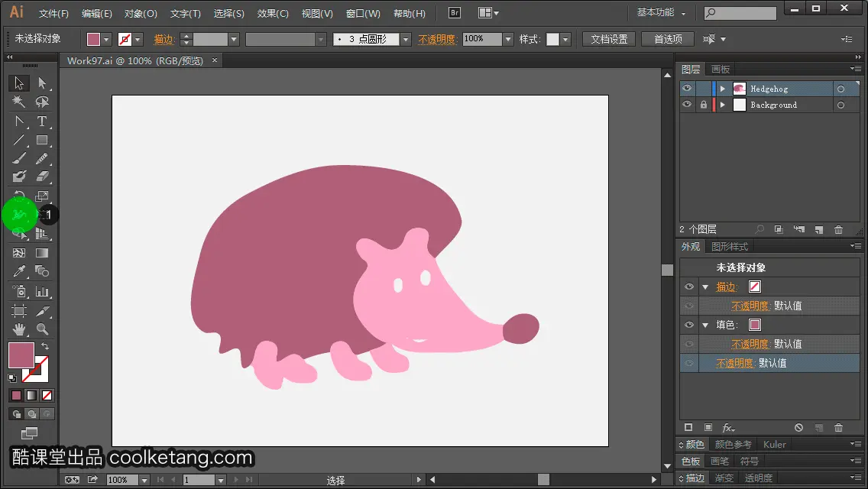
Task: Switch to Draw Behind mode
Action: tap(32, 413)
